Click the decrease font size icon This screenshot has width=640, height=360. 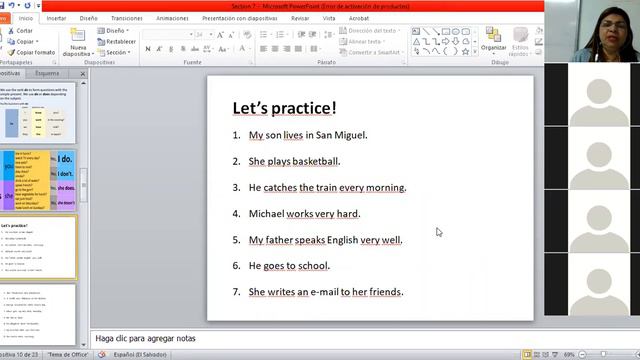231,35
